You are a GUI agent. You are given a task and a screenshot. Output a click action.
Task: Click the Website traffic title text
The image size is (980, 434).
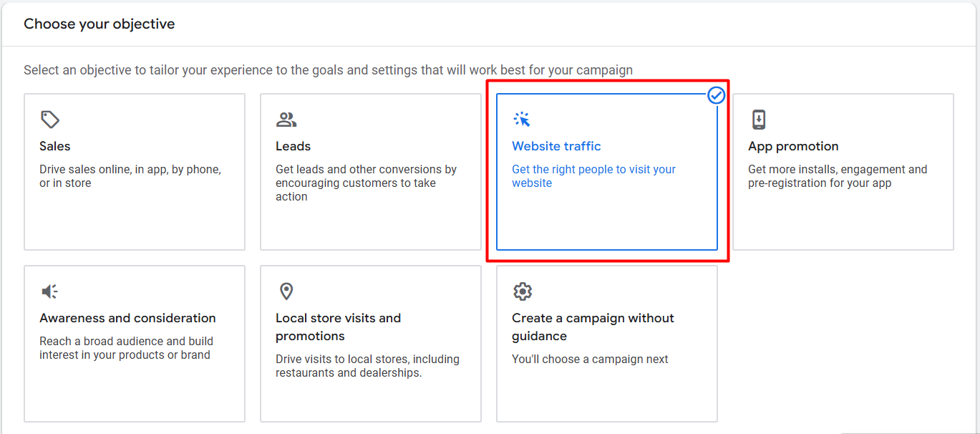tap(556, 146)
